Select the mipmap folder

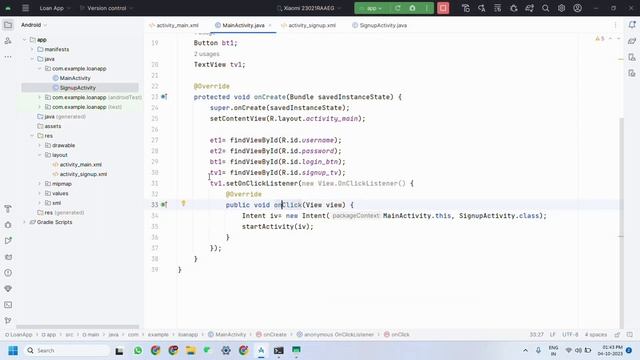(x=58, y=184)
